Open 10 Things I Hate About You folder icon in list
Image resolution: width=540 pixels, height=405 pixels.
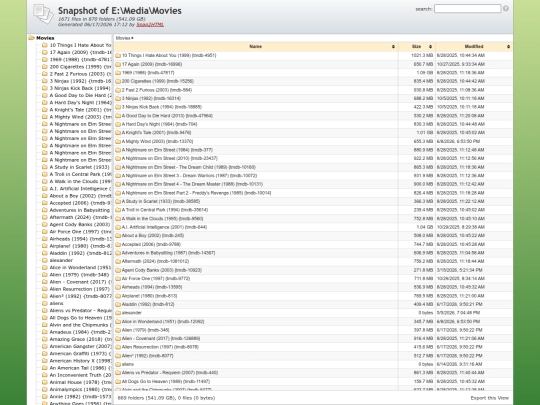pos(118,55)
